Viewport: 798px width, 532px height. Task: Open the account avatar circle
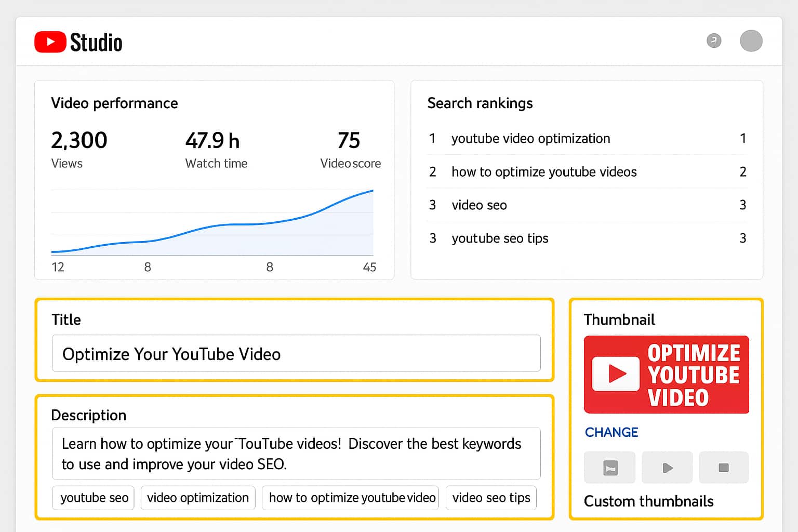(x=751, y=41)
